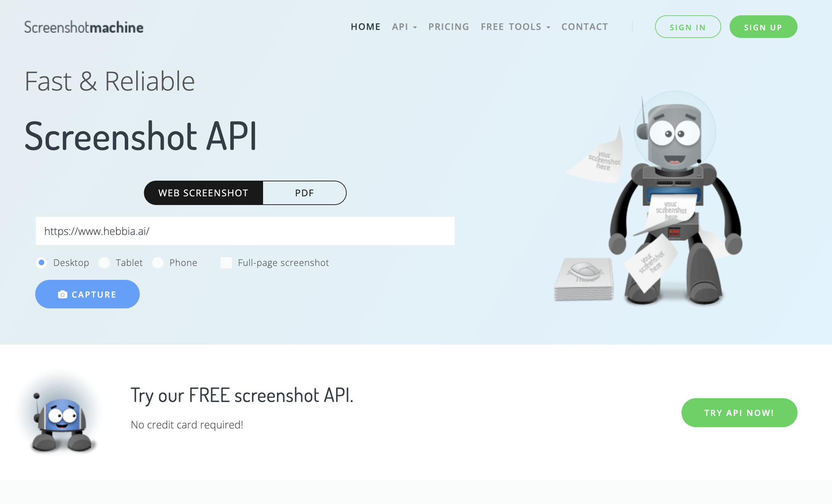
Task: Click the blue Capture button
Action: (x=87, y=294)
